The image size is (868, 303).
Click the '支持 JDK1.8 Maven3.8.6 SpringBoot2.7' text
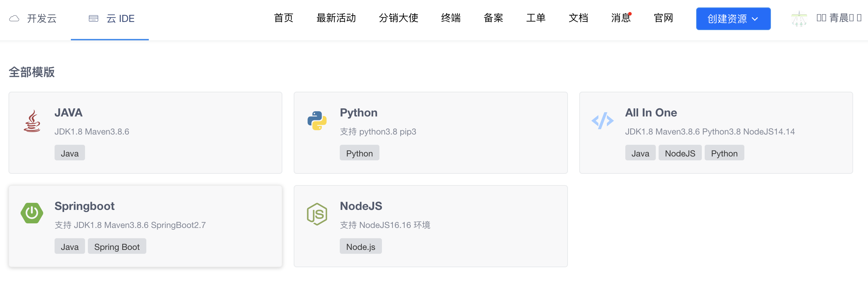coord(130,225)
